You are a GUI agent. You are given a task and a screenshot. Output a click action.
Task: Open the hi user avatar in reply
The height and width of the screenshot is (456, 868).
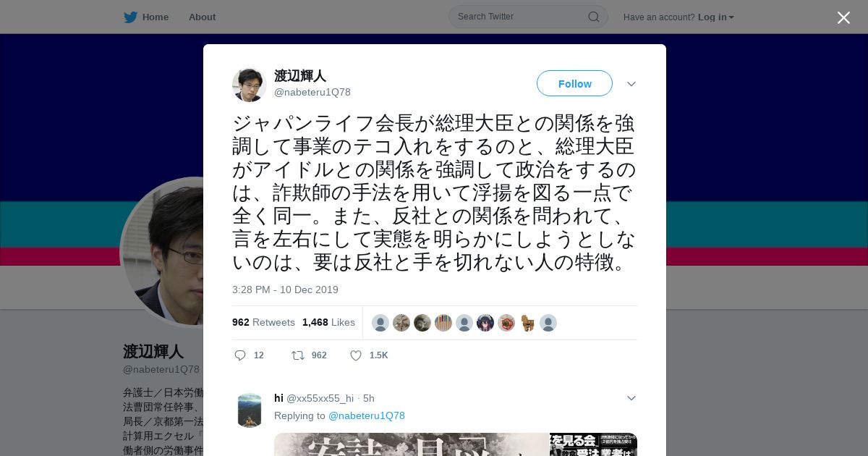[250, 410]
